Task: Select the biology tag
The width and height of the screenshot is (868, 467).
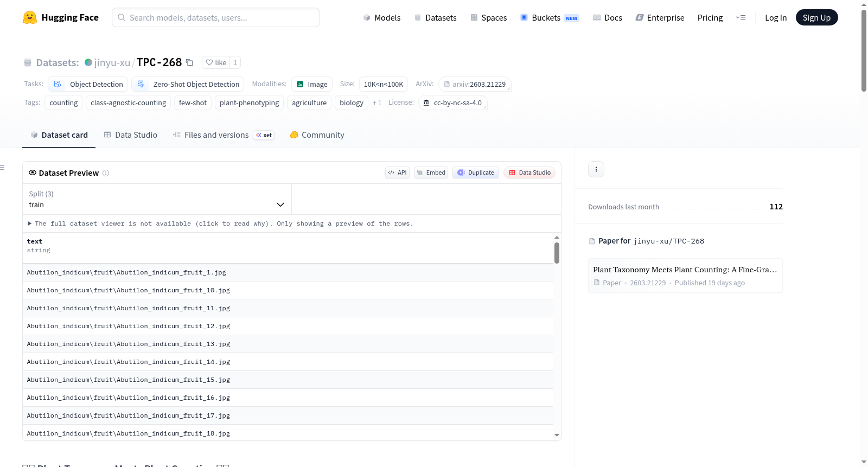Action: (352, 103)
